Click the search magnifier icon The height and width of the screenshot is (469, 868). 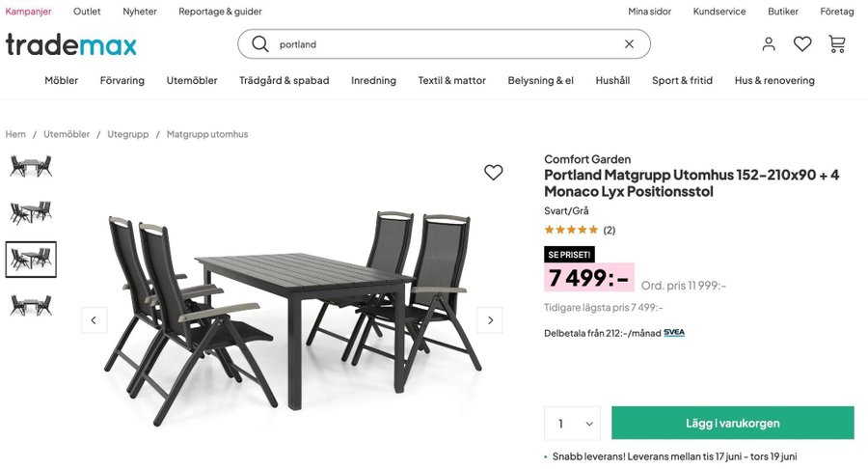(259, 44)
